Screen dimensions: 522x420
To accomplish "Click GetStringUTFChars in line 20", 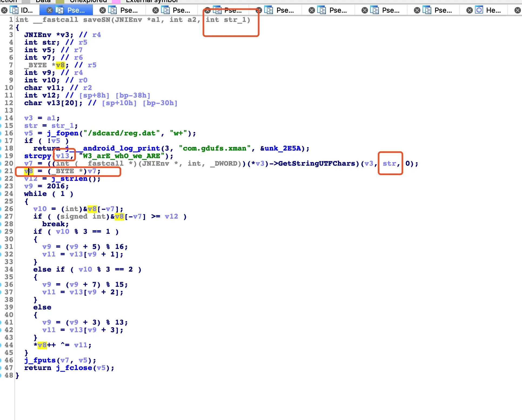I will coord(316,164).
